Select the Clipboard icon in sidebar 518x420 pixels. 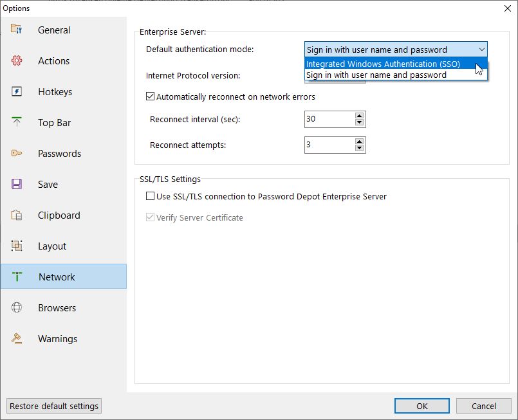17,215
